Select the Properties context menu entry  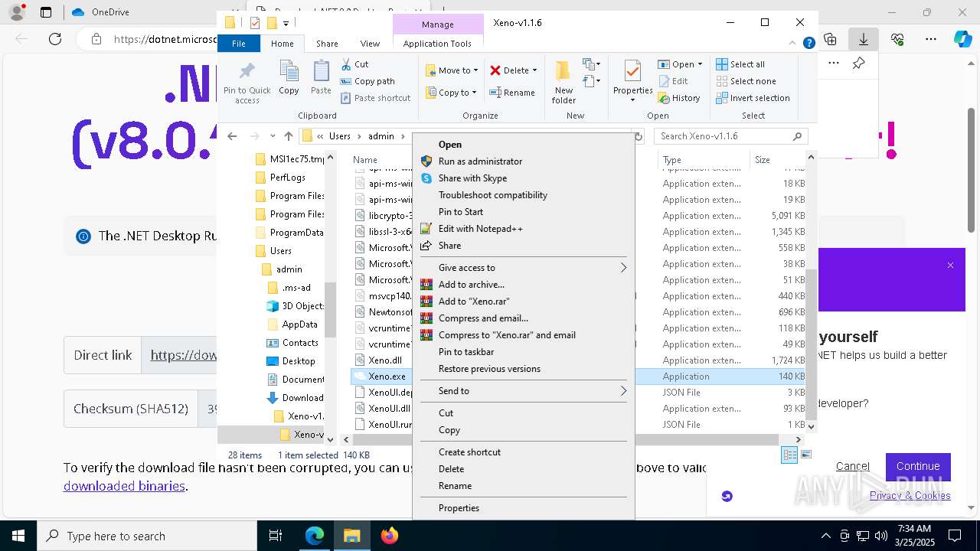[x=523, y=508]
